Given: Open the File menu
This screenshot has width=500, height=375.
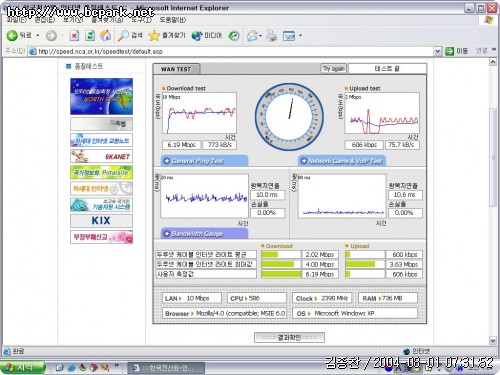Looking at the screenshot, I should [x=17, y=20].
